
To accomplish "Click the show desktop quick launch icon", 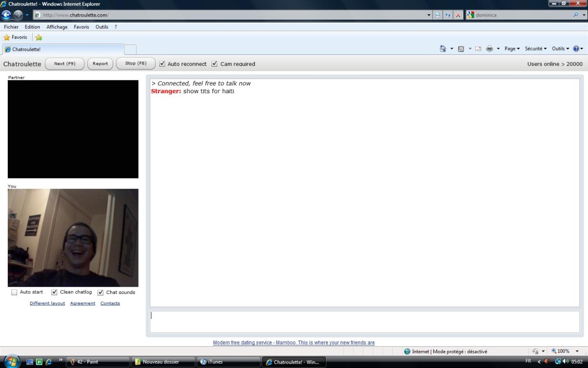I will [30, 362].
